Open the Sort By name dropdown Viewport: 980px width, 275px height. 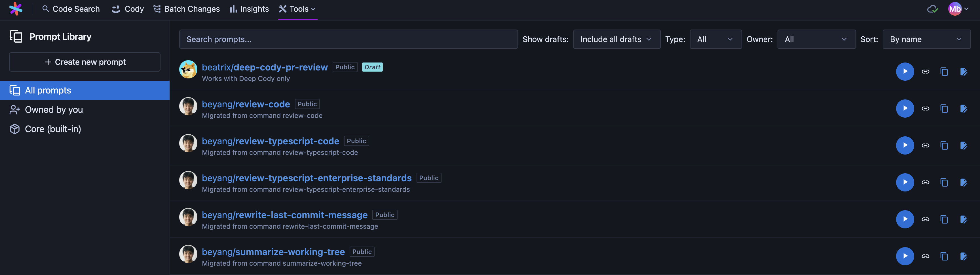point(926,39)
